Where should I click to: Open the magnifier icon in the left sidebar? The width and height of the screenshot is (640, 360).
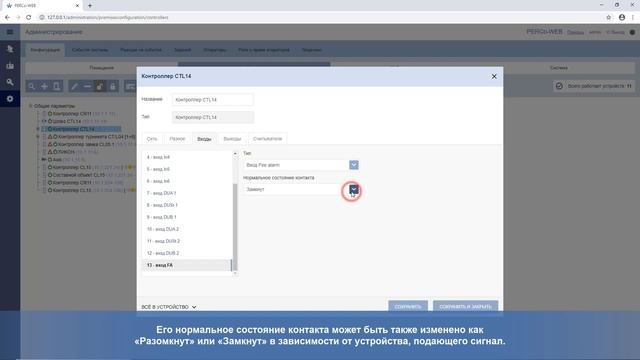10,82
